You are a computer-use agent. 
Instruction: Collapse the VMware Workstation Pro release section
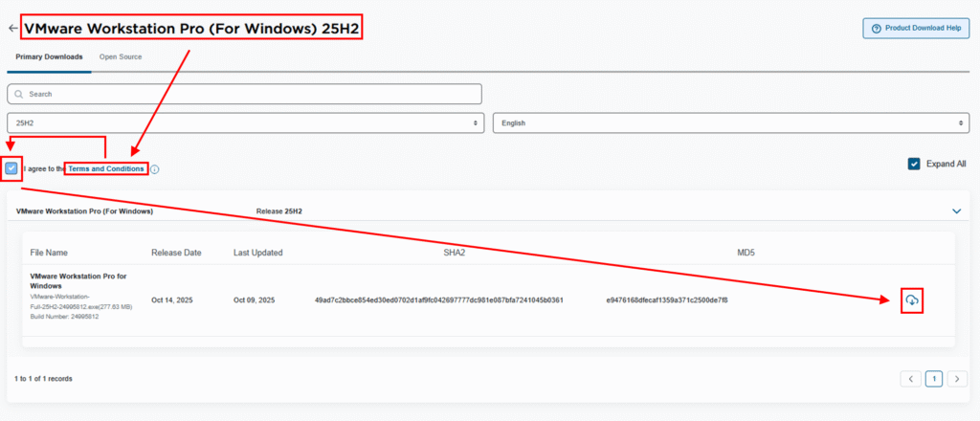tap(956, 210)
